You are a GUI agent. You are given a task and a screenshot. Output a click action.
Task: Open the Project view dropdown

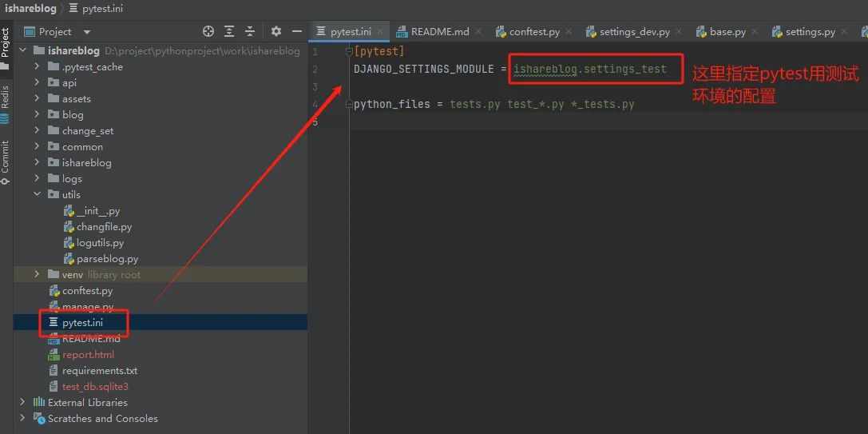[87, 32]
